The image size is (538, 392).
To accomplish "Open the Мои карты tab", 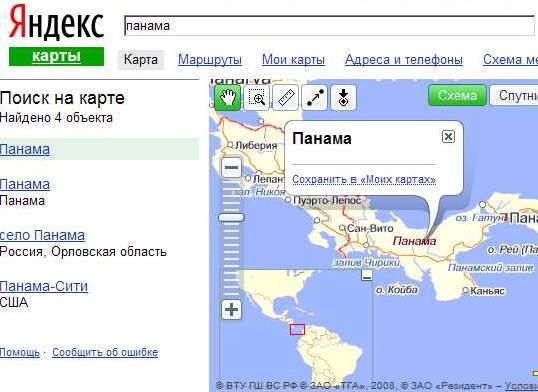I will coord(293,60).
